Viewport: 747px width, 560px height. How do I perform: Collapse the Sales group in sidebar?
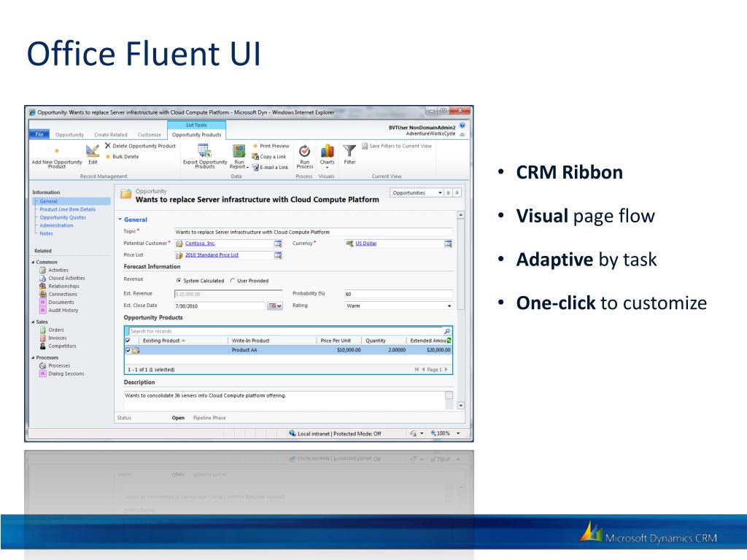tap(33, 322)
